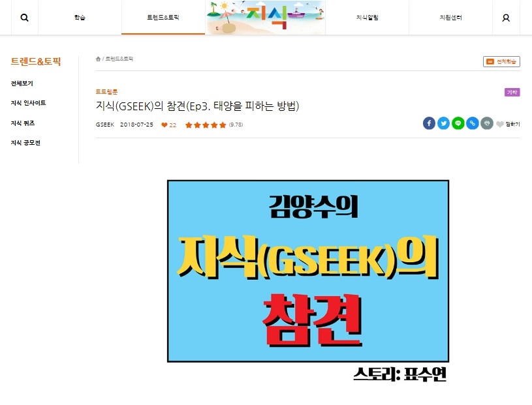Open 지식 퀴즈 sidebar link
Image resolution: width=532 pixels, height=405 pixels.
pos(23,123)
